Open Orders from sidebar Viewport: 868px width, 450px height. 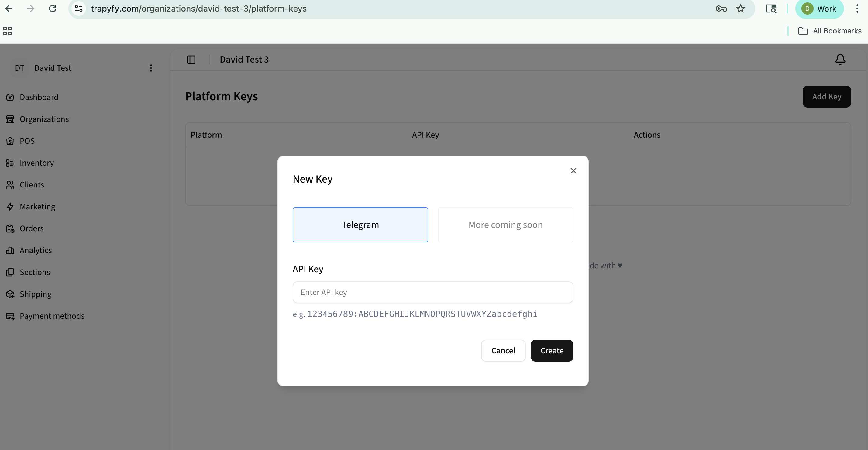[x=32, y=229]
